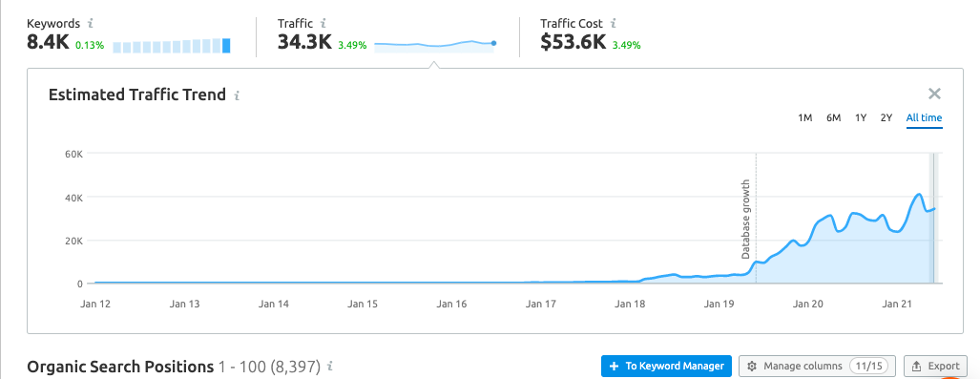This screenshot has height=379, width=980.
Task: Select the All time range
Action: pos(924,117)
